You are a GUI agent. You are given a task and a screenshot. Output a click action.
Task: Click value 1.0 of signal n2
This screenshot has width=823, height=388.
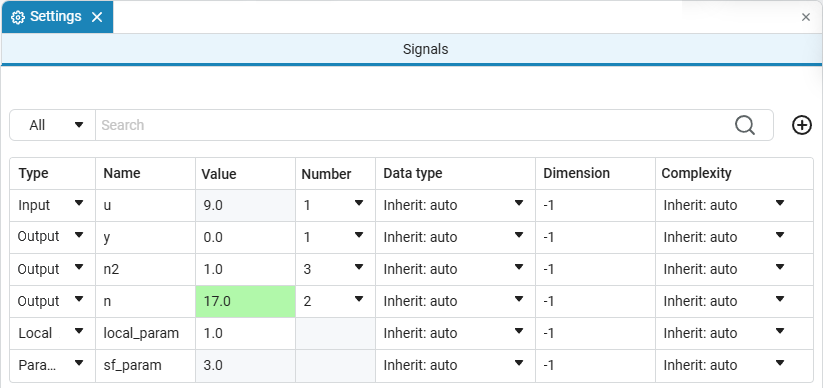(x=246, y=269)
